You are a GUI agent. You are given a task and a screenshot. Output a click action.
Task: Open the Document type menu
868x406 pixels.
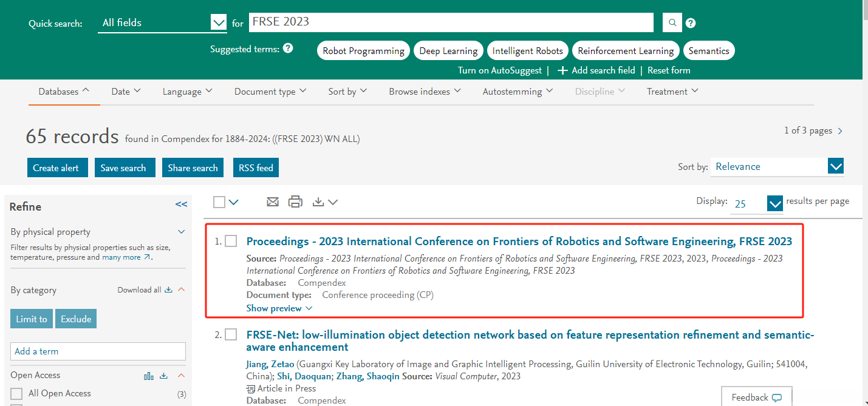[x=270, y=92]
